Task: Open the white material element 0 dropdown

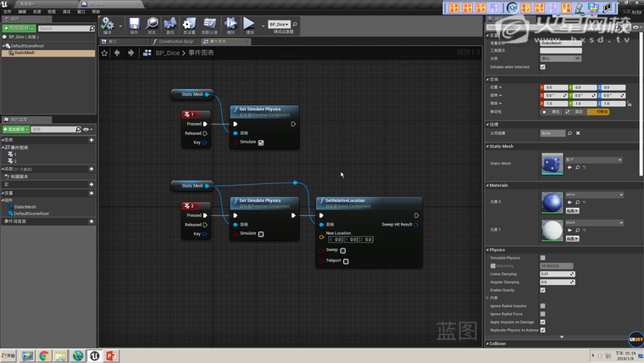Action: [593, 194]
